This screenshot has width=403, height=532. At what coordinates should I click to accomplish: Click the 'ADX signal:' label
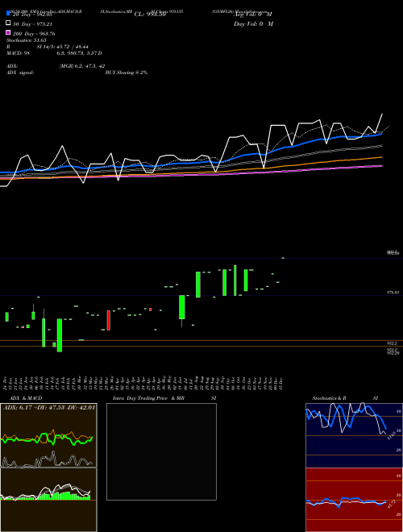[20, 73]
